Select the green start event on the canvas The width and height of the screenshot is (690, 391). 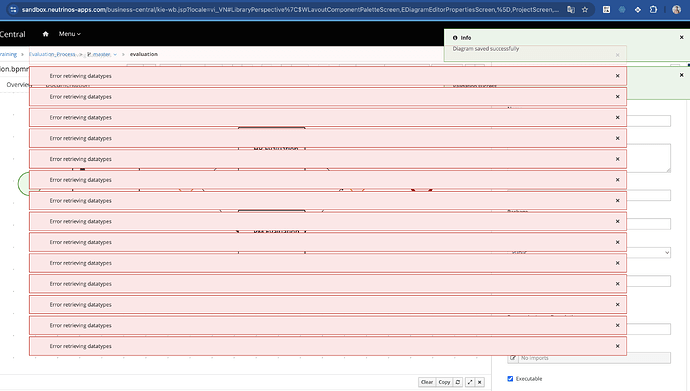[x=23, y=183]
